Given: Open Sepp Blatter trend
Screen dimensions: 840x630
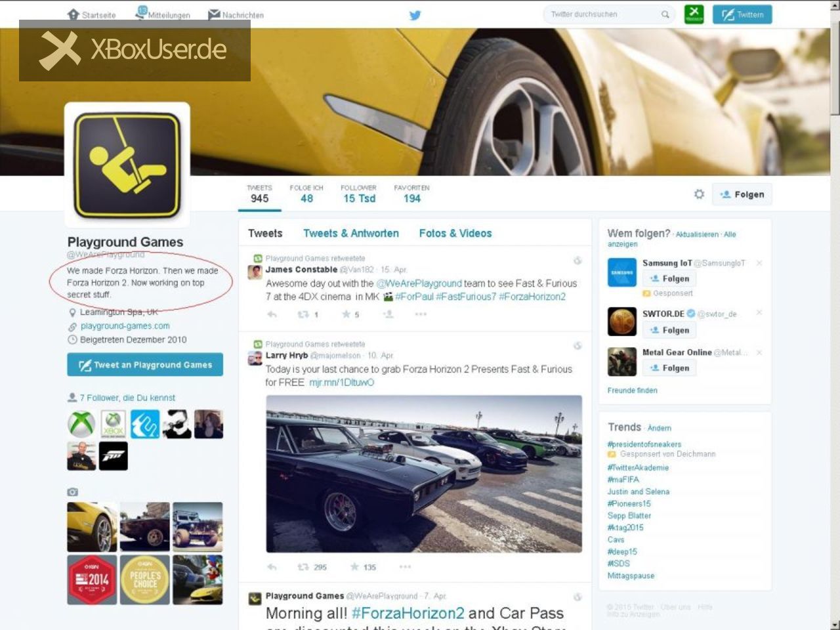Looking at the screenshot, I should 629,516.
